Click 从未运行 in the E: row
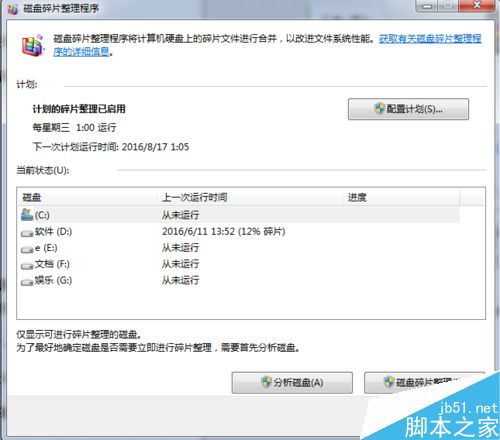This screenshot has height=440, width=500. click(x=180, y=248)
